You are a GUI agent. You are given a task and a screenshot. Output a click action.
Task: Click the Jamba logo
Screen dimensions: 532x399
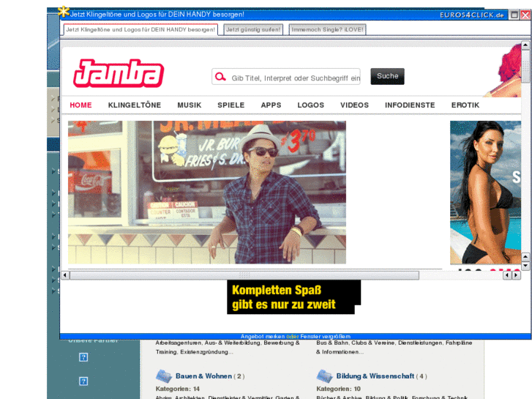pos(119,73)
